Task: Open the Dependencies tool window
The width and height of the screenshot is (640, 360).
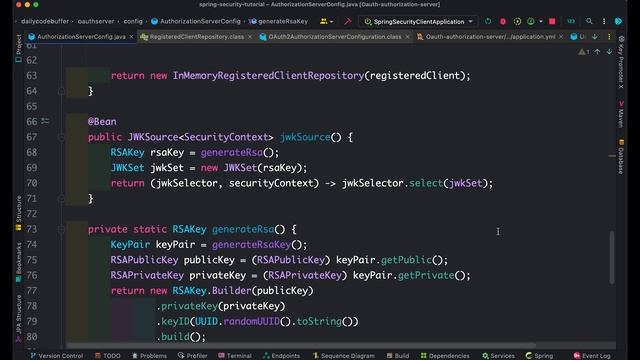Action: [x=445, y=356]
